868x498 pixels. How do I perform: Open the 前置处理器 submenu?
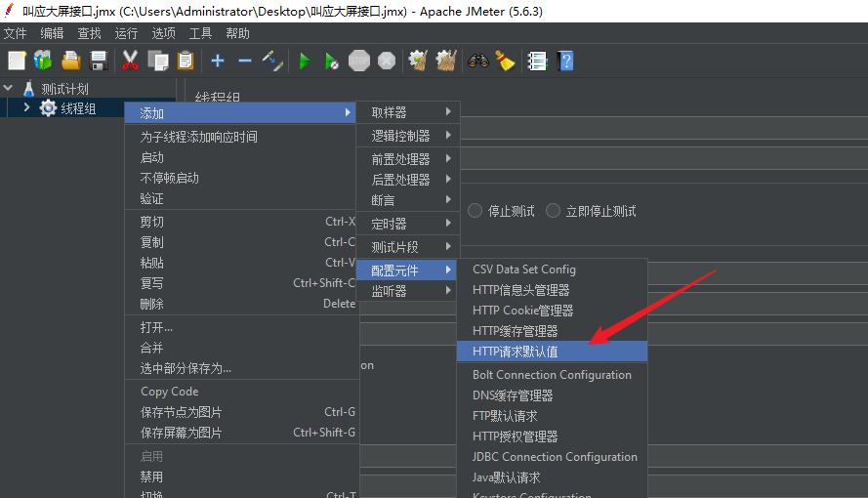(408, 159)
